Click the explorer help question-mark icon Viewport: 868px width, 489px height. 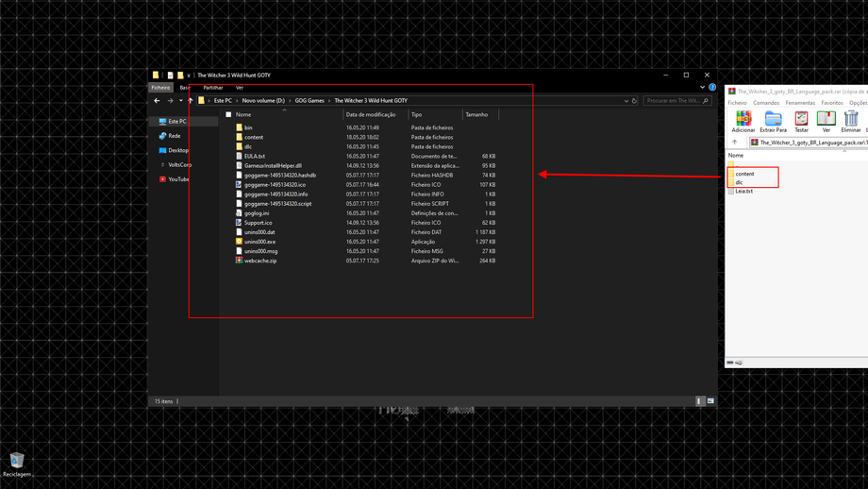pos(711,87)
